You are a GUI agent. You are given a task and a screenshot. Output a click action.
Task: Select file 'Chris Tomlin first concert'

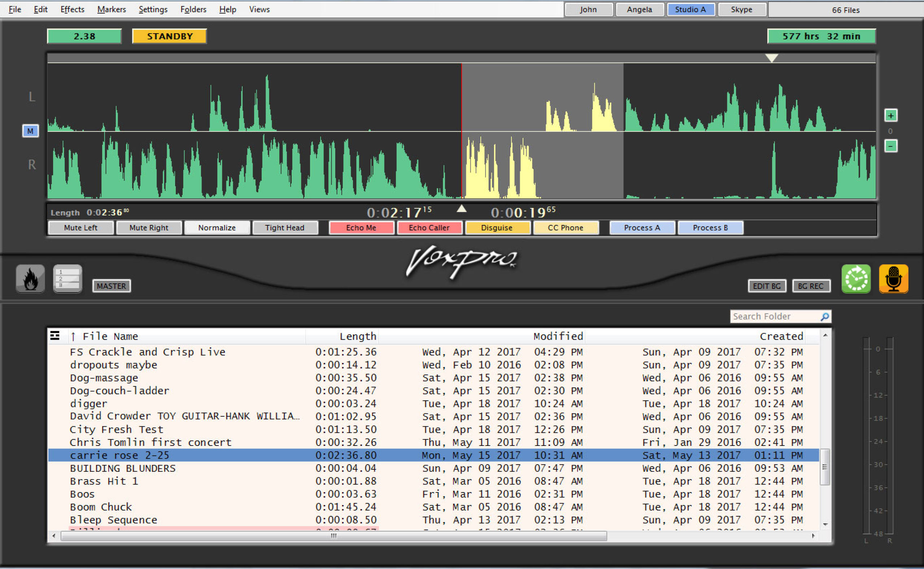[x=433, y=443]
